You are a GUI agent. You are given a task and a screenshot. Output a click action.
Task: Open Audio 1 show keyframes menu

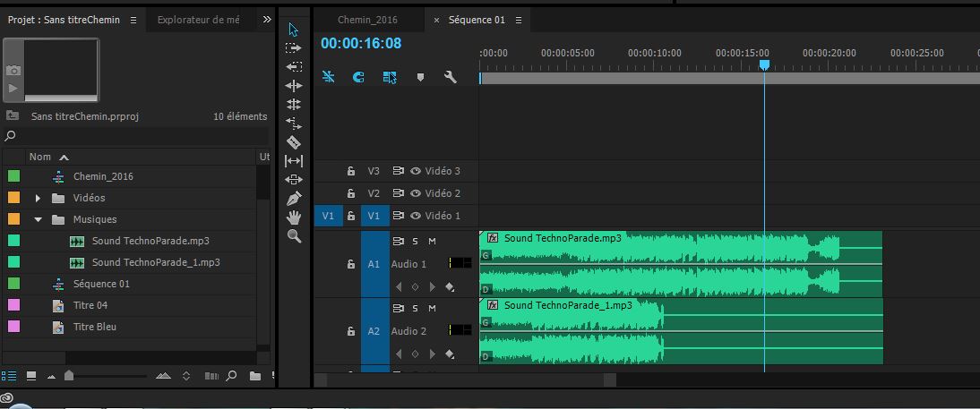(450, 287)
